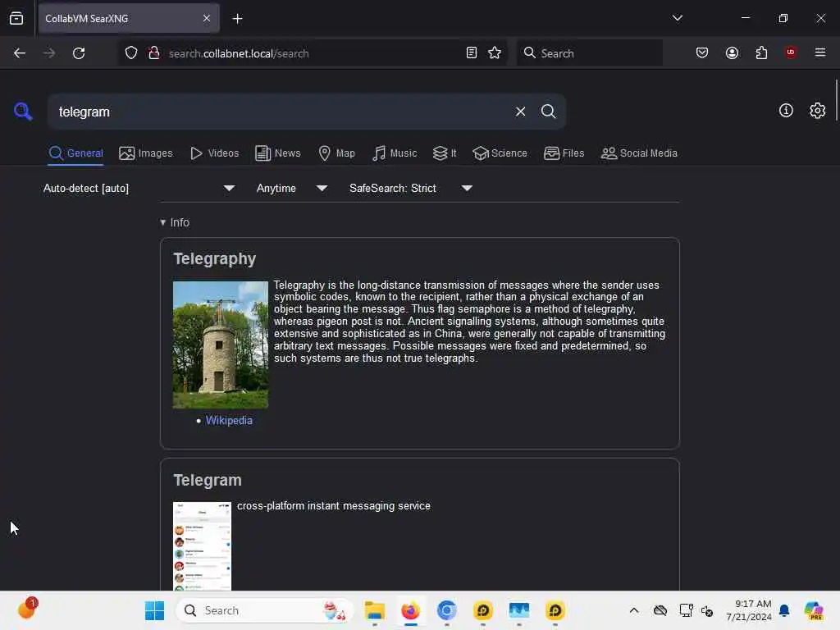Screen dimensions: 840x630
Task: Switch to News search tab
Action: pos(277,153)
